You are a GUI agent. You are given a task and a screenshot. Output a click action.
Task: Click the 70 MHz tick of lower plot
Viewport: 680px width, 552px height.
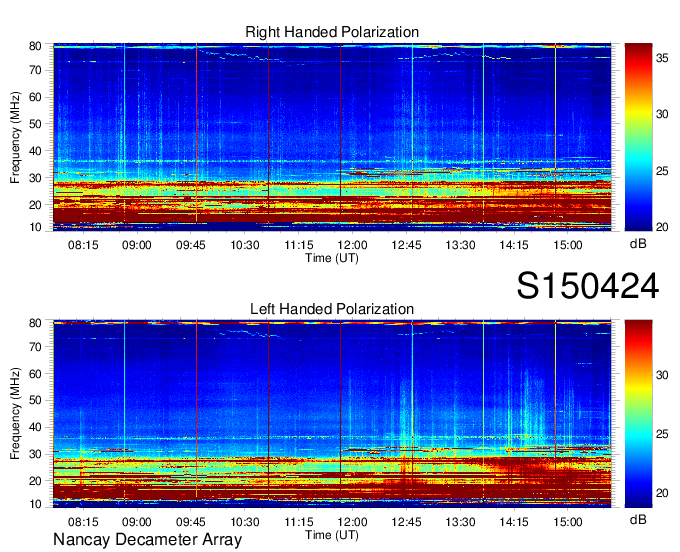pyautogui.click(x=35, y=346)
